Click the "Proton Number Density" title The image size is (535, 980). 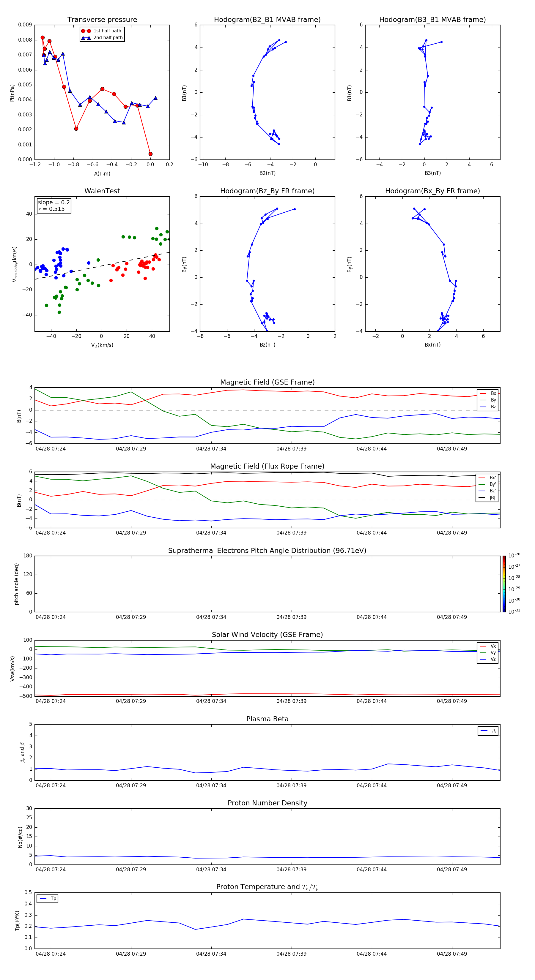267,803
